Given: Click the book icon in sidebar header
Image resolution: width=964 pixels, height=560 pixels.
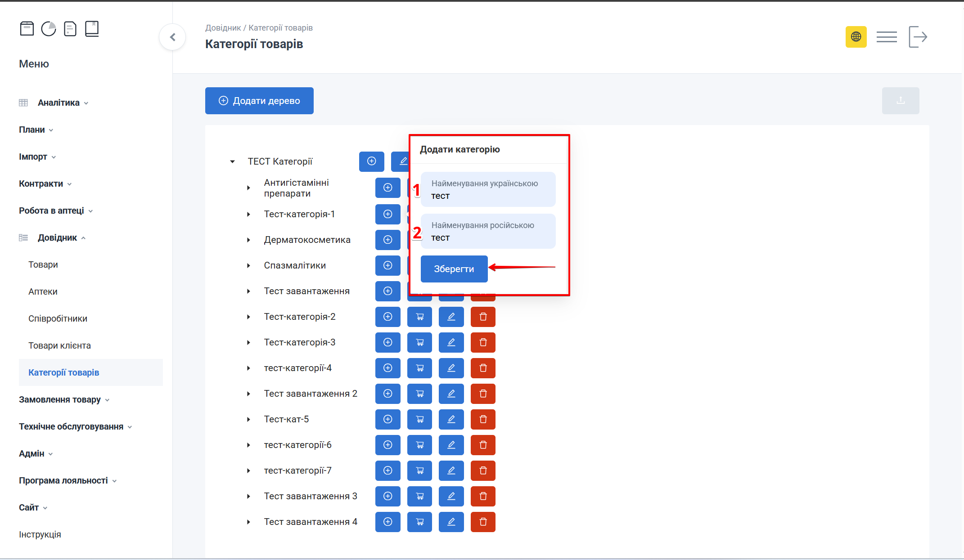Looking at the screenshot, I should tap(92, 29).
